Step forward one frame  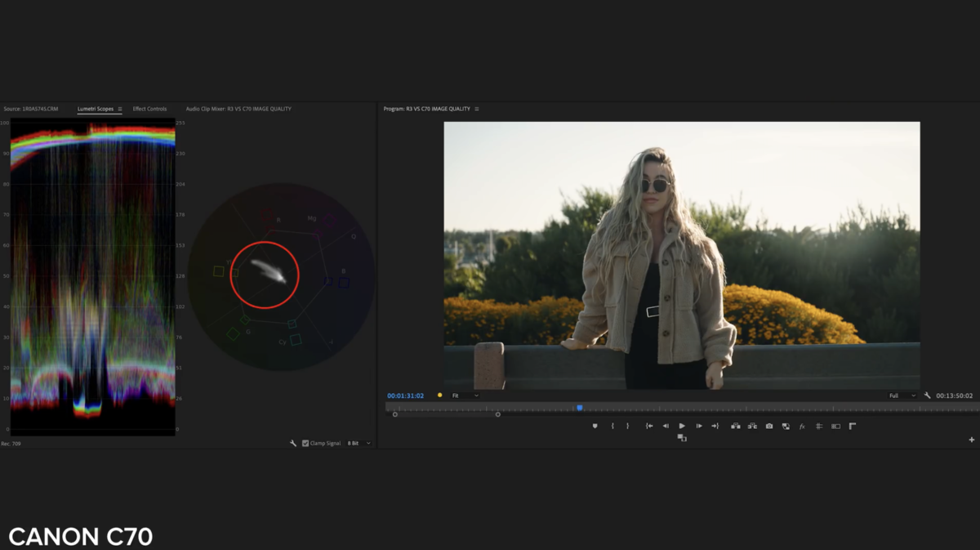[699, 426]
